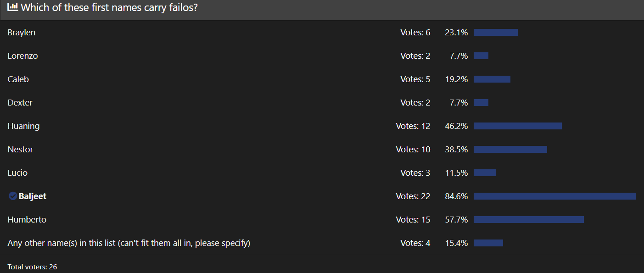Screen dimensions: 644x273
Task: Click the bold Baljeet option
Action: point(33,196)
